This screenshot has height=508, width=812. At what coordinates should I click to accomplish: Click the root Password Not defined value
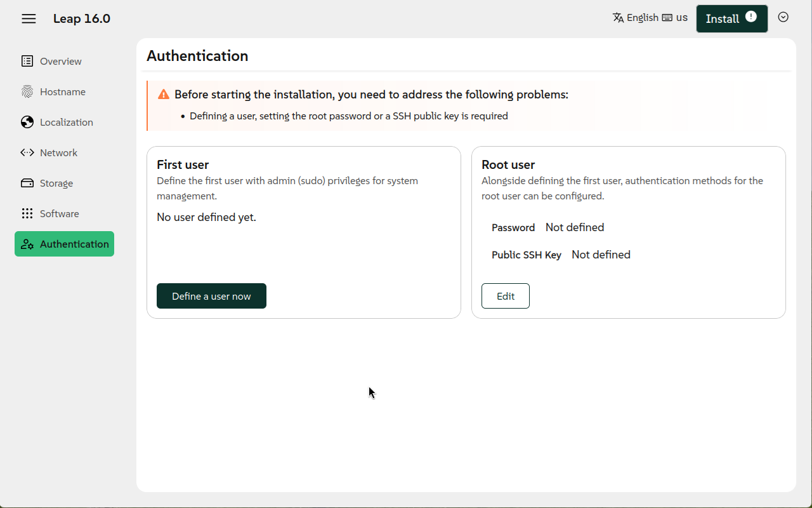(x=575, y=227)
